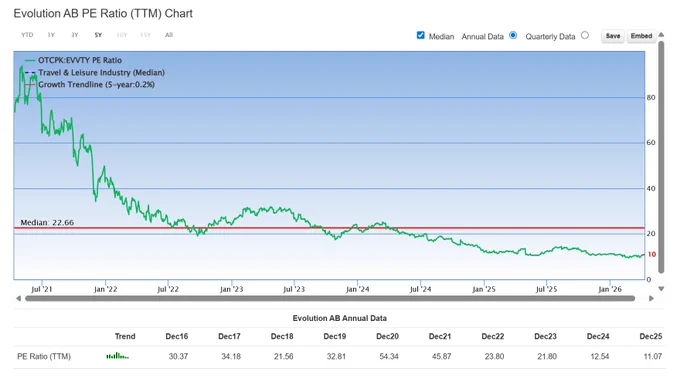Select the YTD time range

click(x=27, y=35)
